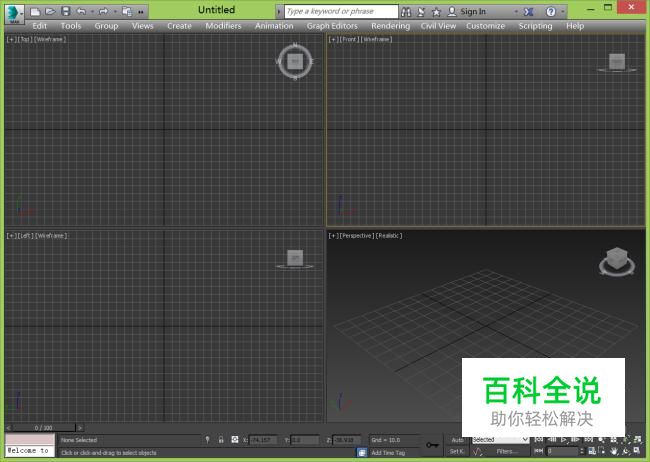Click the pink MAXScript macro recorder box
650x462 pixels.
pos(30,440)
